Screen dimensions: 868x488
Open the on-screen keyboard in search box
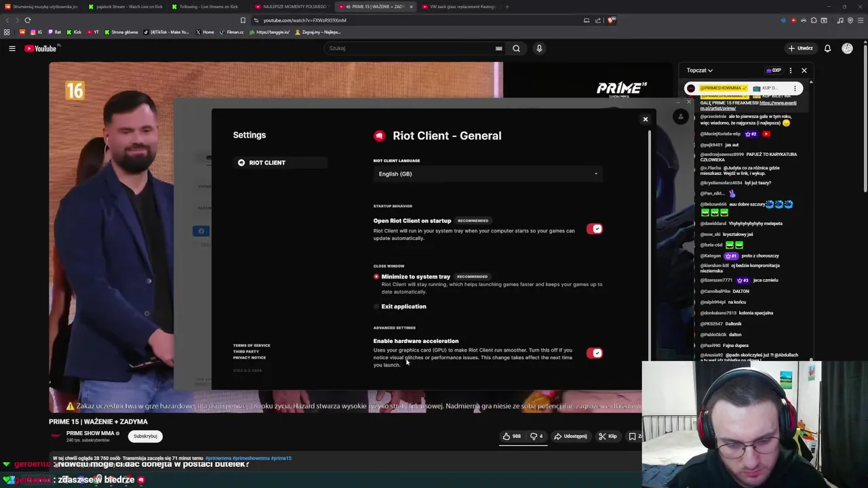(x=498, y=48)
